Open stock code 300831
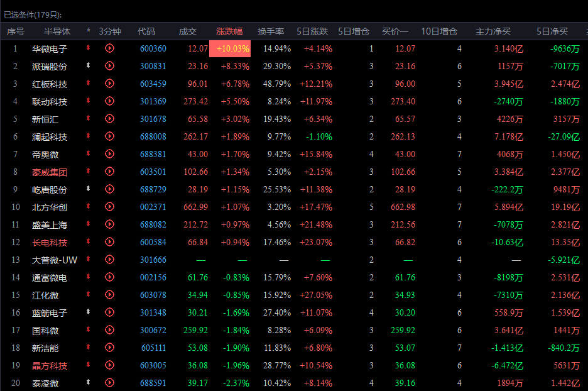588x391 pixels. click(x=153, y=67)
